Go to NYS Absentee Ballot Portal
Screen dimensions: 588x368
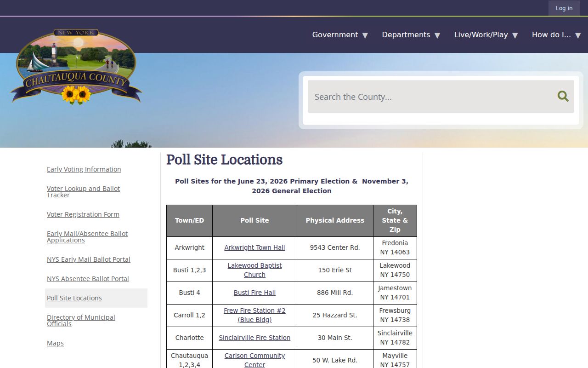coord(88,279)
